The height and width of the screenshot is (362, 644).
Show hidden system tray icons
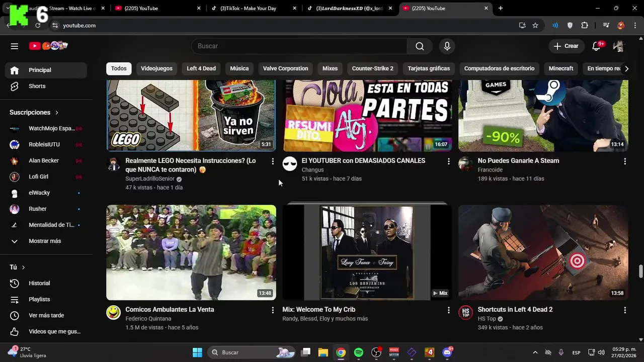coord(535,352)
